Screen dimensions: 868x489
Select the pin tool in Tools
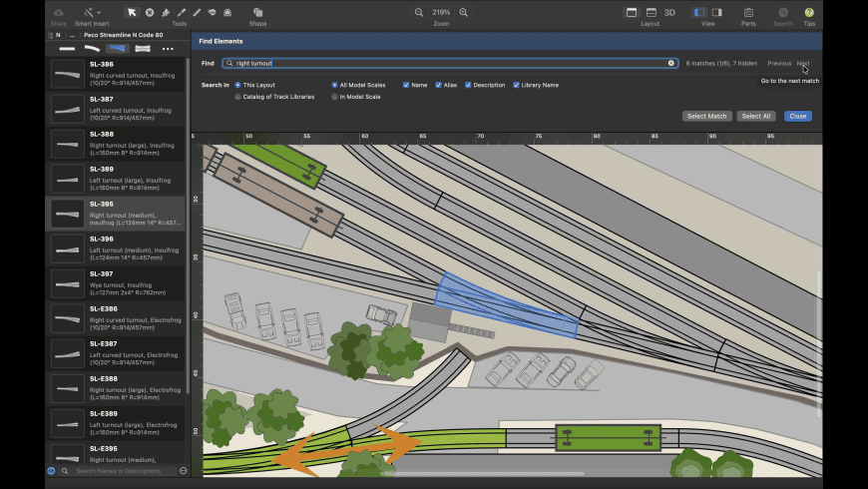(166, 12)
